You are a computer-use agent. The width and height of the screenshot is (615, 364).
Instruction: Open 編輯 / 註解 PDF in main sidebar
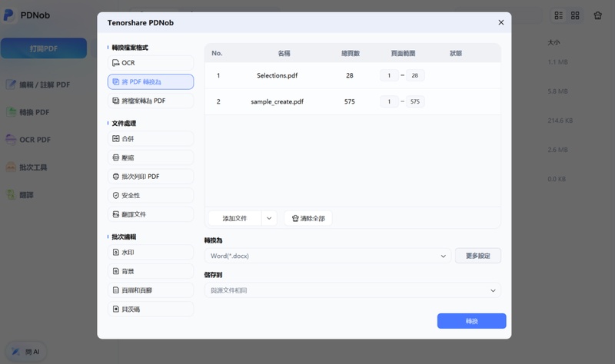pyautogui.click(x=38, y=84)
